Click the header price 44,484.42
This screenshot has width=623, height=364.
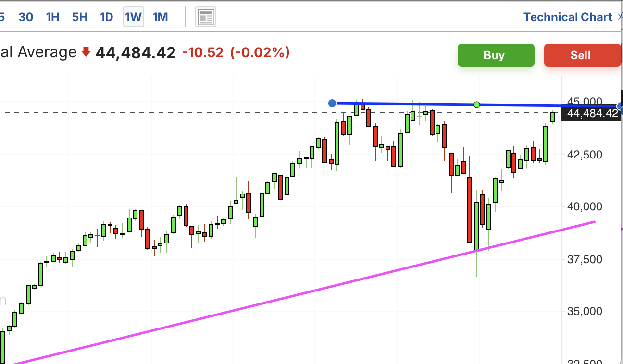136,52
